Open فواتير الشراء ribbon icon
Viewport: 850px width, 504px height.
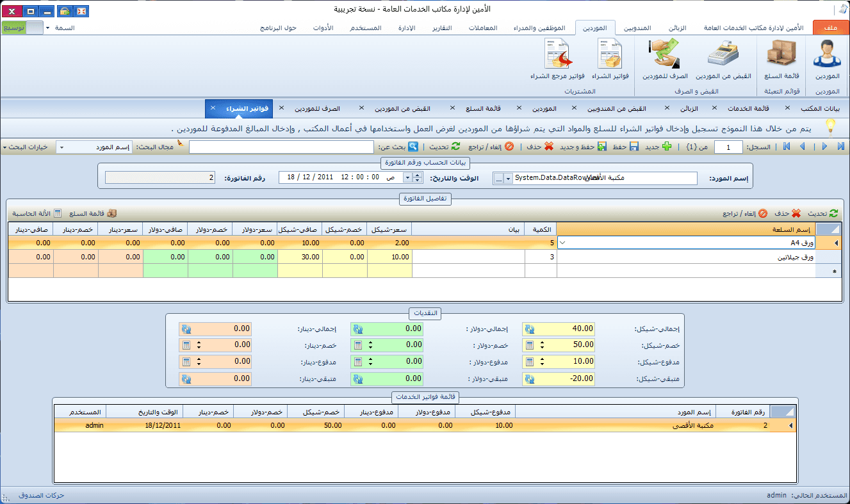[x=610, y=59]
